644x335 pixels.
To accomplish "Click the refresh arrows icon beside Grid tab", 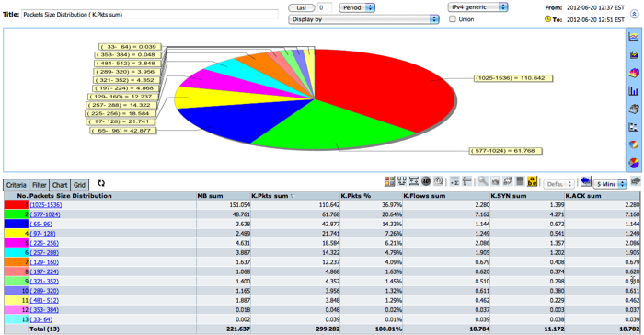I will point(101,183).
